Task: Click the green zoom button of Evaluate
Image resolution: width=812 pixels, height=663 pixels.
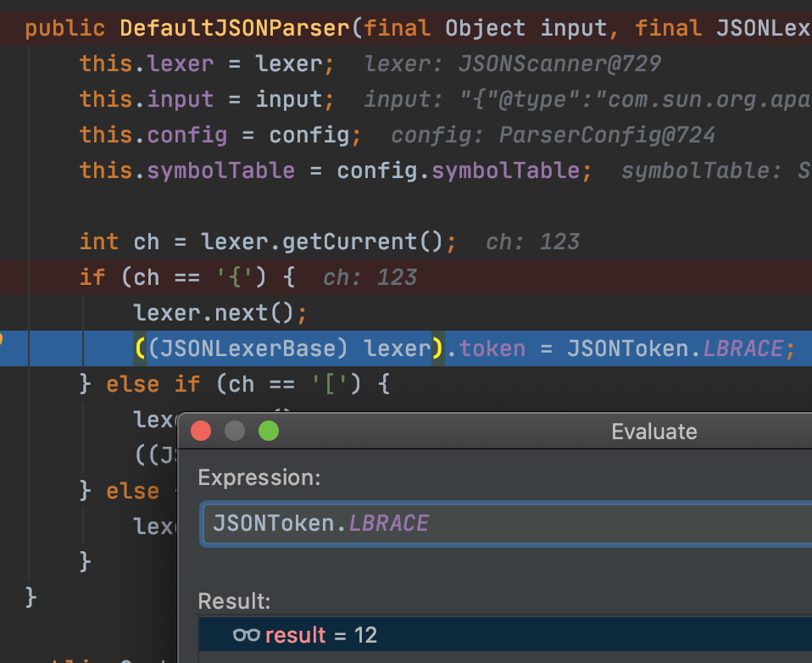Action: tap(268, 432)
